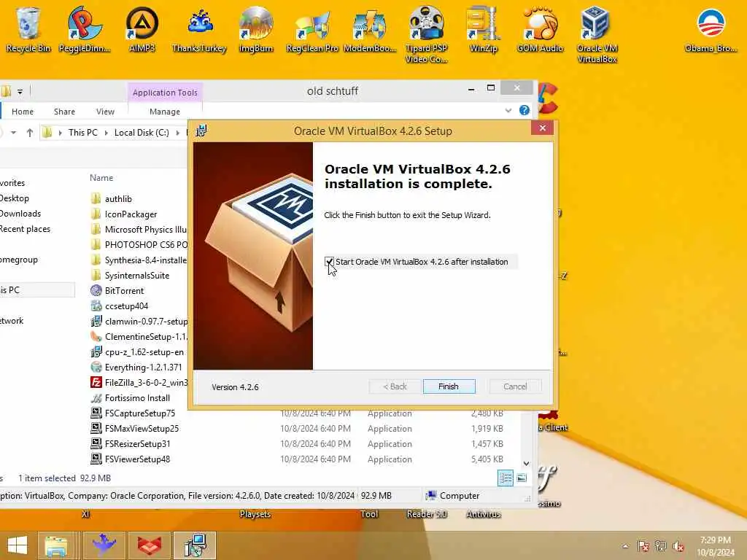Uncheck Start Oracle VM VirtualBox after installation
The width and height of the screenshot is (747, 560).
(x=329, y=262)
